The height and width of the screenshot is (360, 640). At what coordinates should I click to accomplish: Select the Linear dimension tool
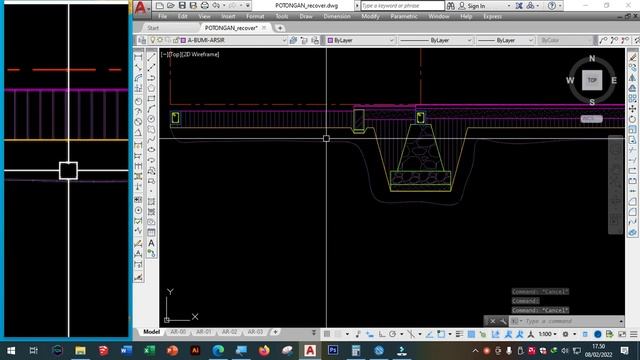[138, 57]
